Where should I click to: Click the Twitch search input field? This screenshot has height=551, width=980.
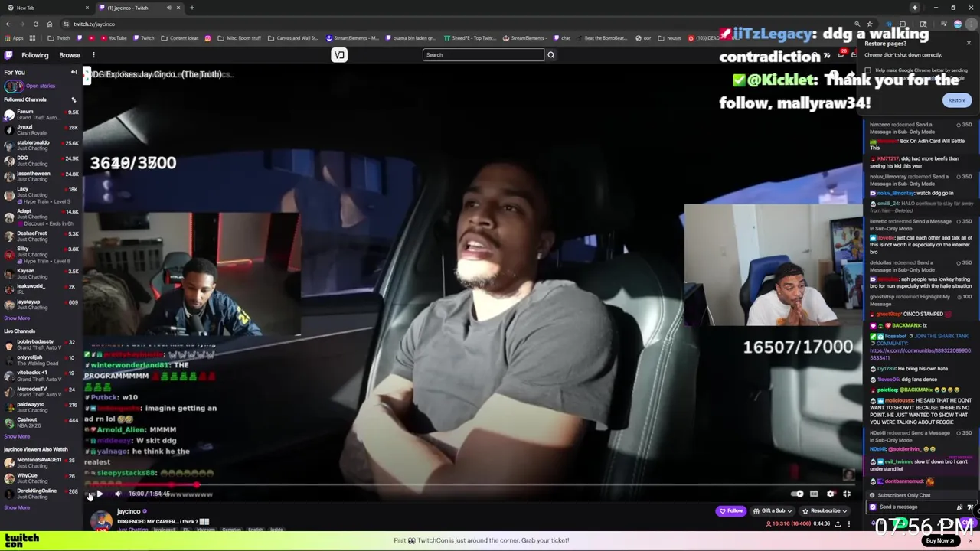coord(483,55)
